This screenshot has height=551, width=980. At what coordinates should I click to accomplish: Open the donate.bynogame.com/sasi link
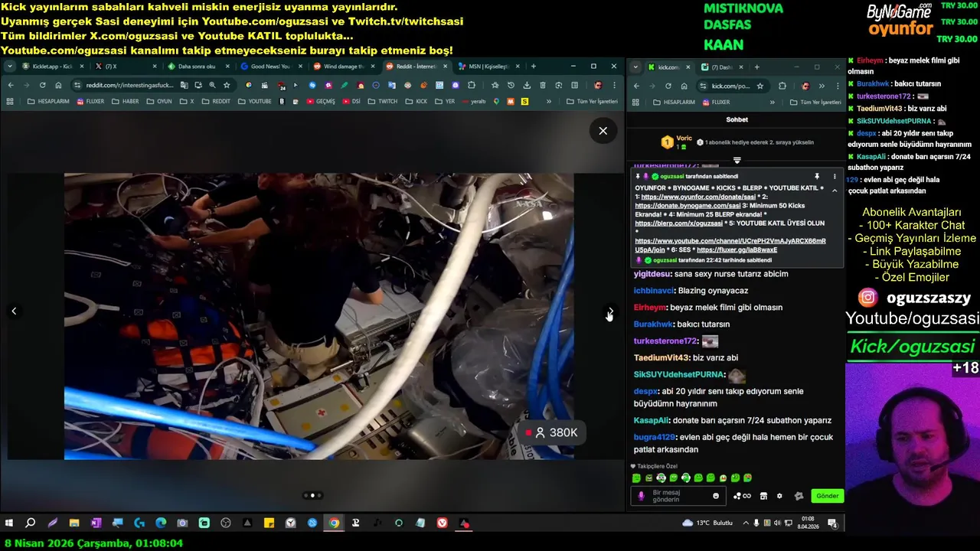(688, 206)
